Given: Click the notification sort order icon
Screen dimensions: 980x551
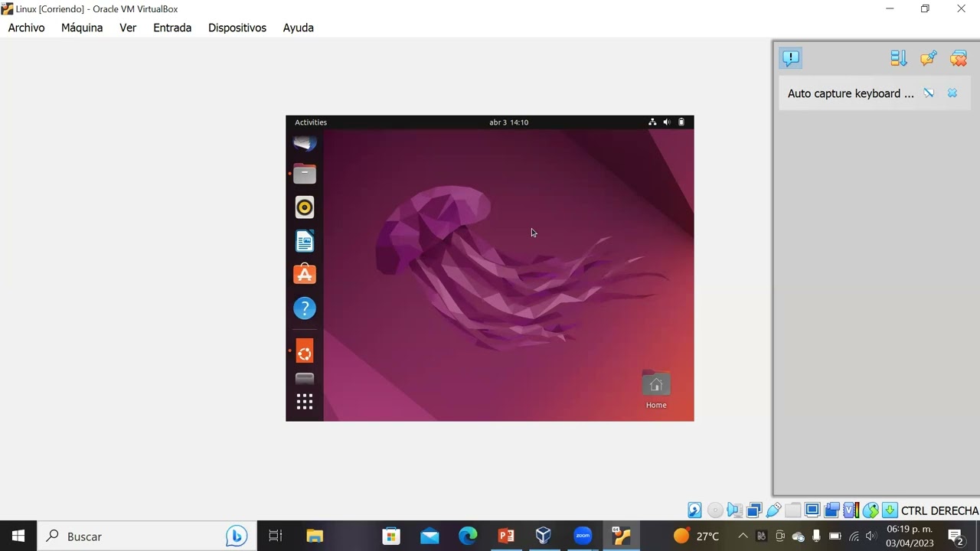Looking at the screenshot, I should pos(899,58).
